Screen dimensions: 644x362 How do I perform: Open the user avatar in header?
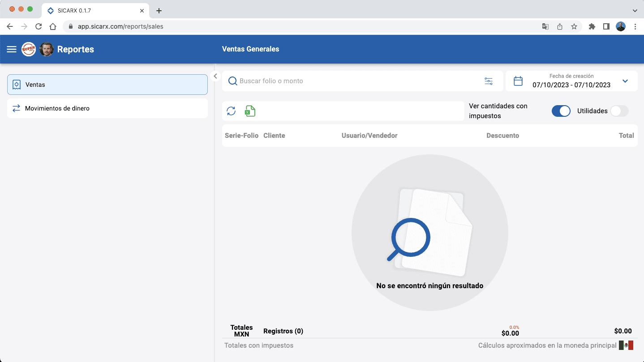(x=47, y=49)
